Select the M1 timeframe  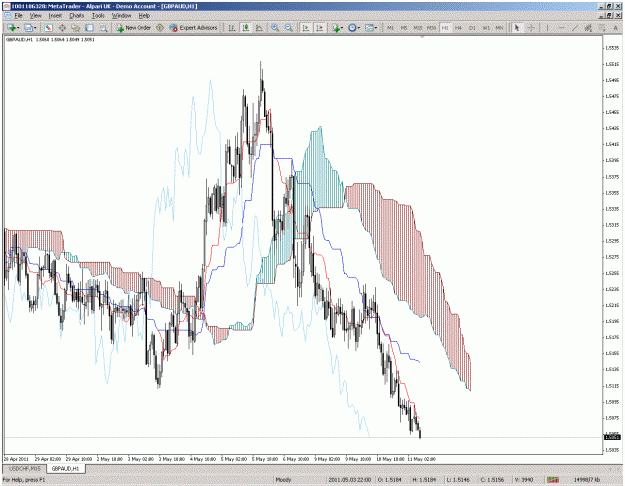coord(390,28)
